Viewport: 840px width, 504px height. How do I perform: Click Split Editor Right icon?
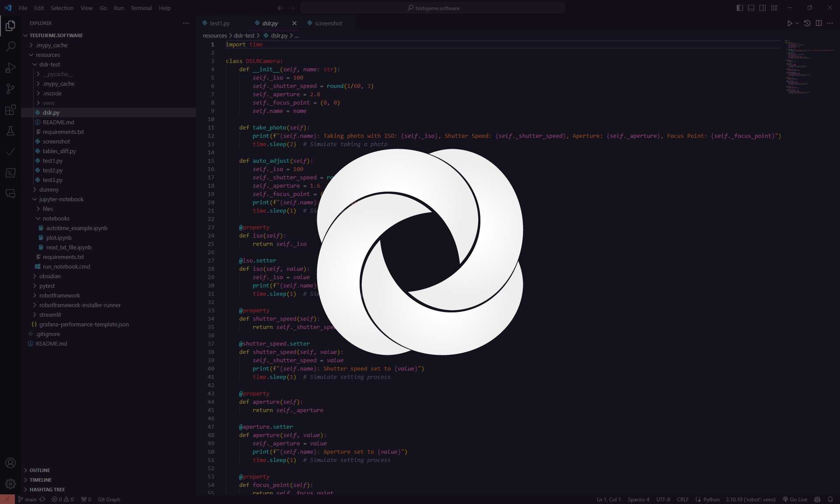(x=819, y=23)
